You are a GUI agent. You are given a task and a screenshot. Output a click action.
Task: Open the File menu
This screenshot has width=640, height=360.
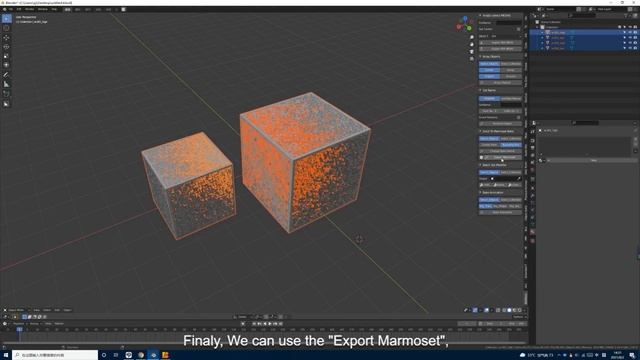click(11, 9)
